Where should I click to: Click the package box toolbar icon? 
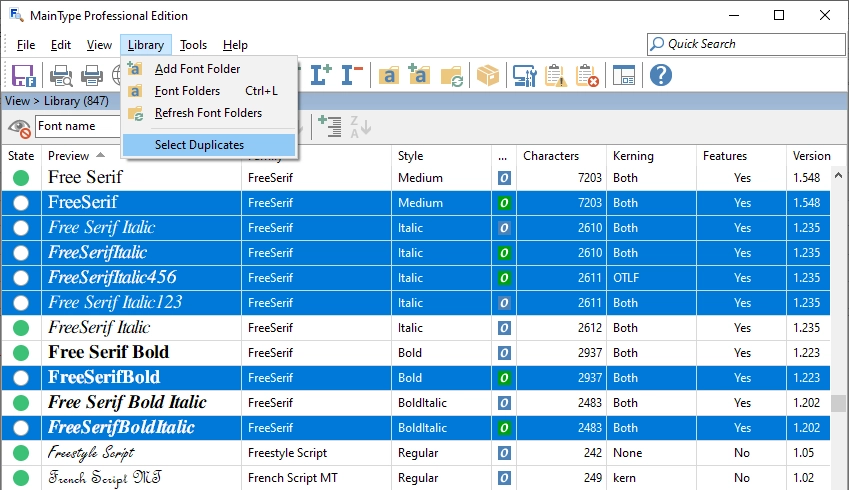pos(487,75)
